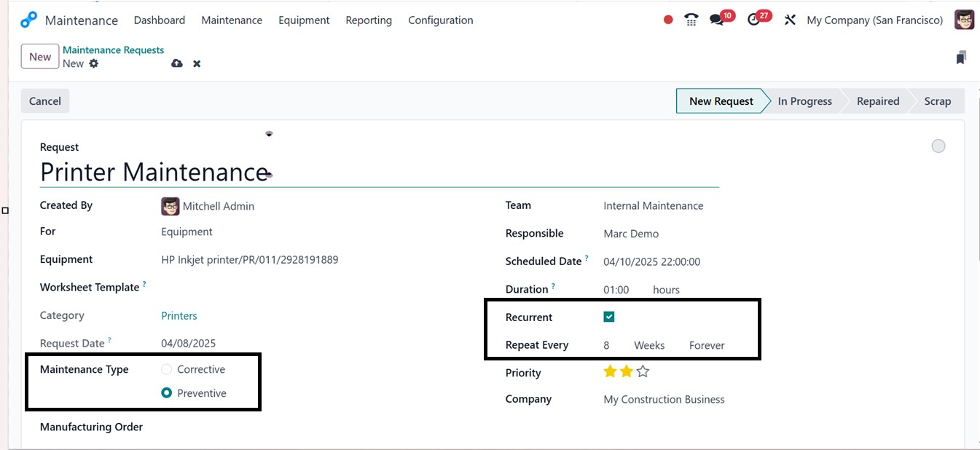Open the activities clock icon

point(754,20)
